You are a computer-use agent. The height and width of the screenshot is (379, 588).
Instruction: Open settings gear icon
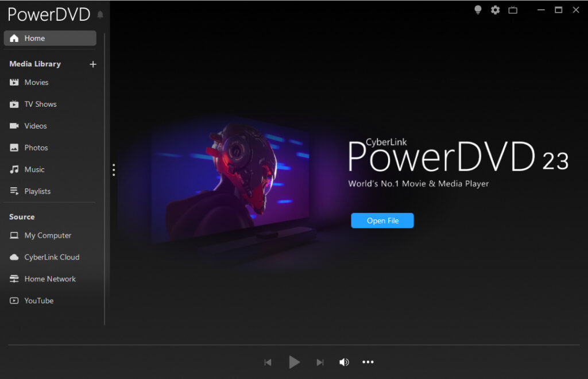point(496,10)
